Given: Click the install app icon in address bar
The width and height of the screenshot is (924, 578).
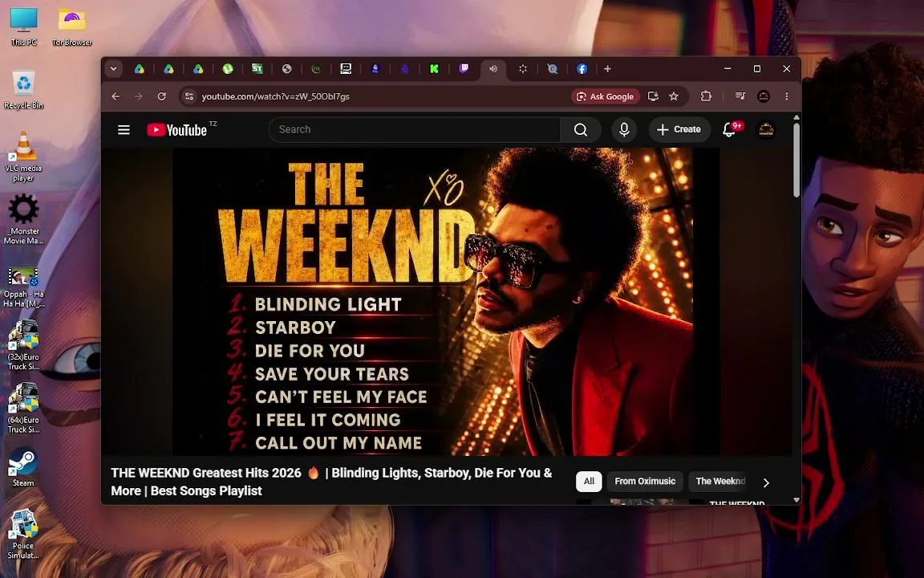Looking at the screenshot, I should [x=653, y=96].
